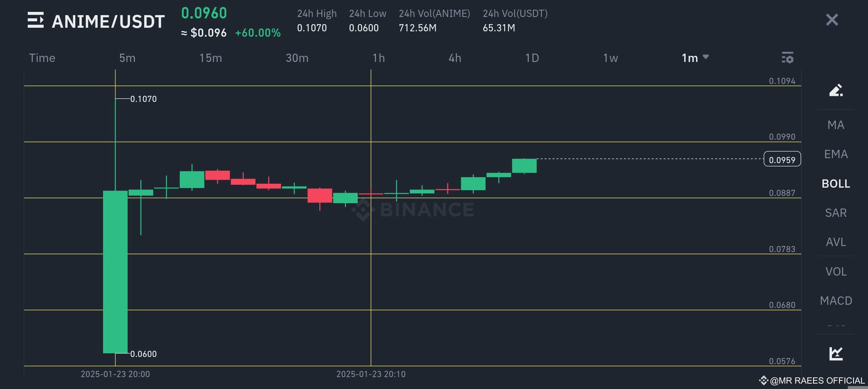
Task: Enable the EMA indicator
Action: pos(836,154)
